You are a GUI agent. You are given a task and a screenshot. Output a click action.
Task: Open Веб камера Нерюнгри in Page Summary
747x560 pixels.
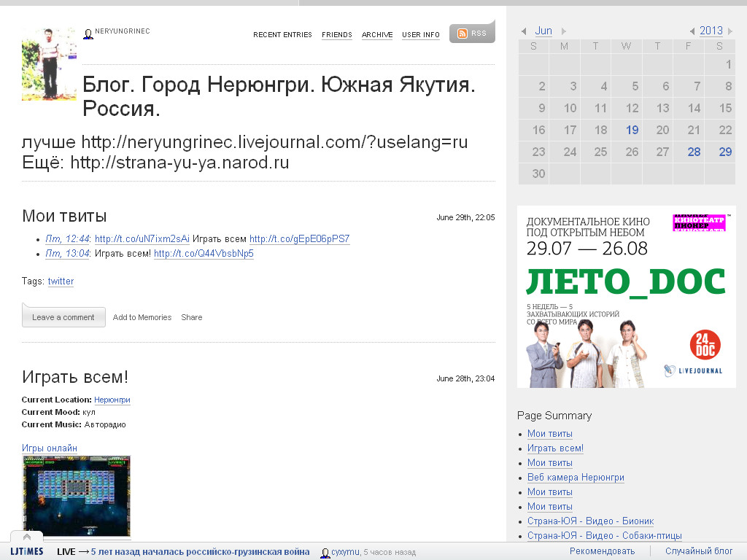pyautogui.click(x=576, y=478)
